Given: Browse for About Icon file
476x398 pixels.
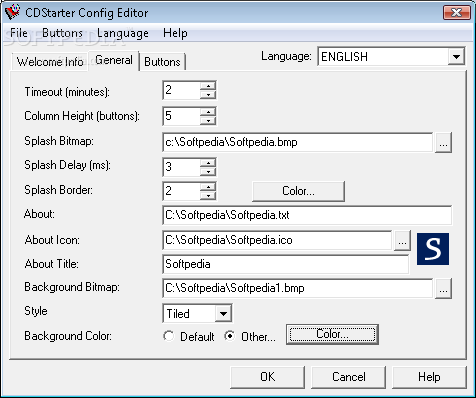Looking at the screenshot, I should pyautogui.click(x=402, y=240).
